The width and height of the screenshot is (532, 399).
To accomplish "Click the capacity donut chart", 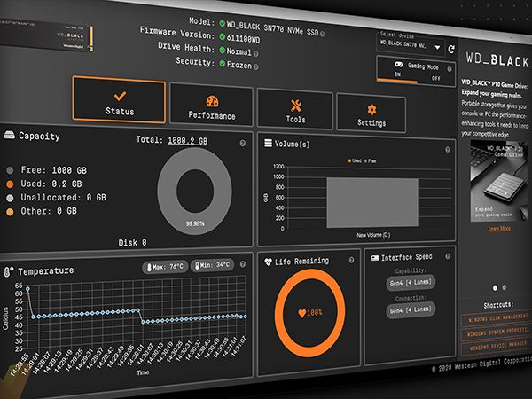I will point(195,191).
